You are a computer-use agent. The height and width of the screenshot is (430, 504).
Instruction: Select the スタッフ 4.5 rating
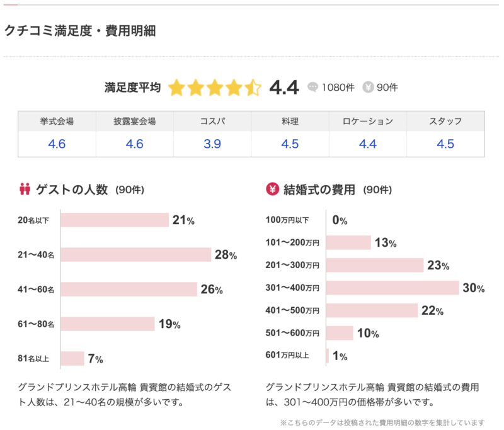[x=445, y=144]
